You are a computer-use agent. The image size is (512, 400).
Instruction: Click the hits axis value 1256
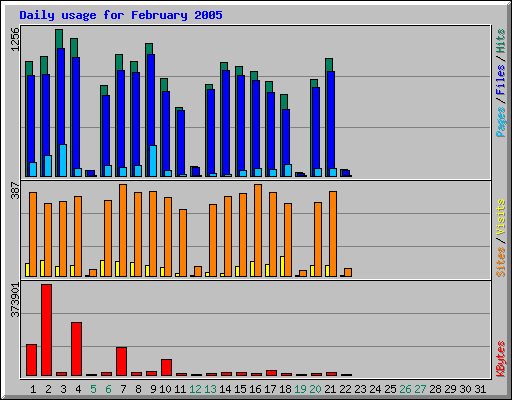(15, 39)
